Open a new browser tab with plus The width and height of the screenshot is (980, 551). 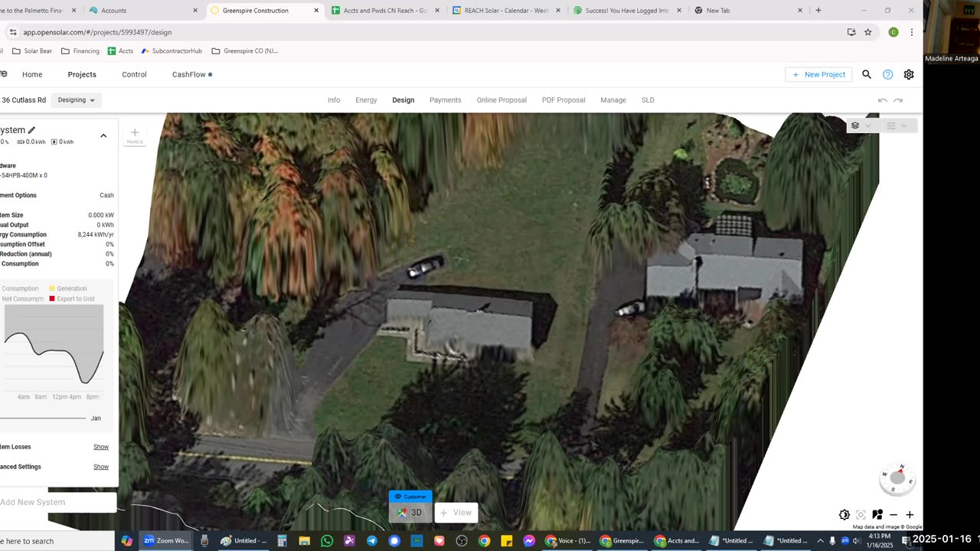(818, 11)
